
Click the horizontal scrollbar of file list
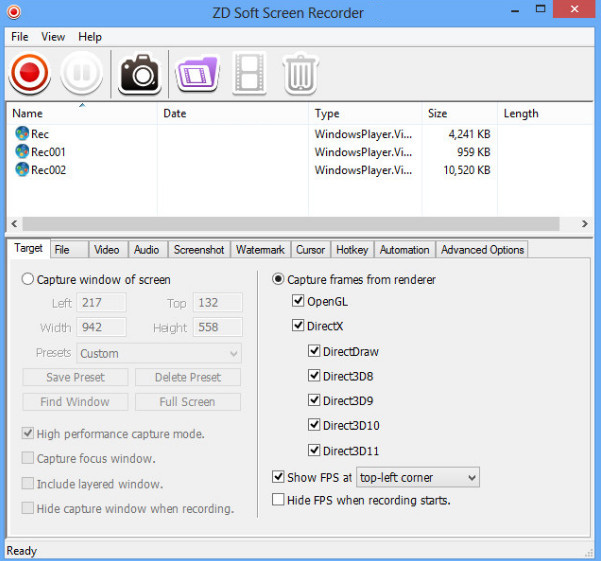pos(291,224)
